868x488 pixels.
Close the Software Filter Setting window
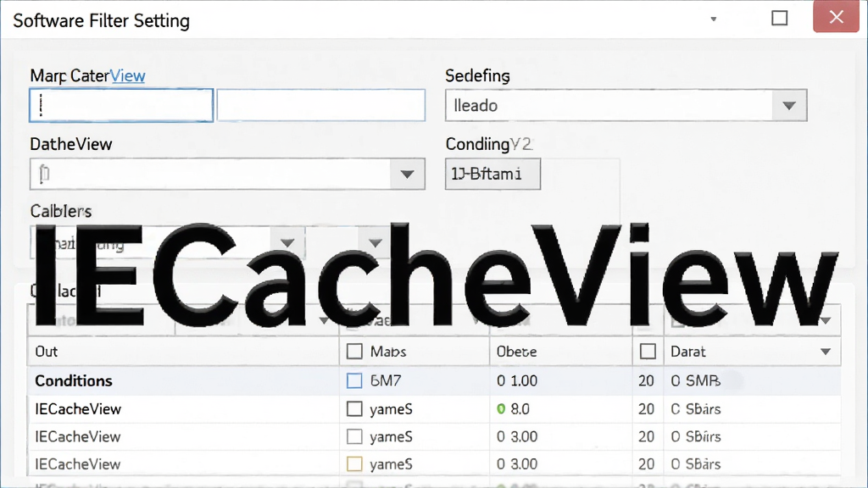(836, 17)
